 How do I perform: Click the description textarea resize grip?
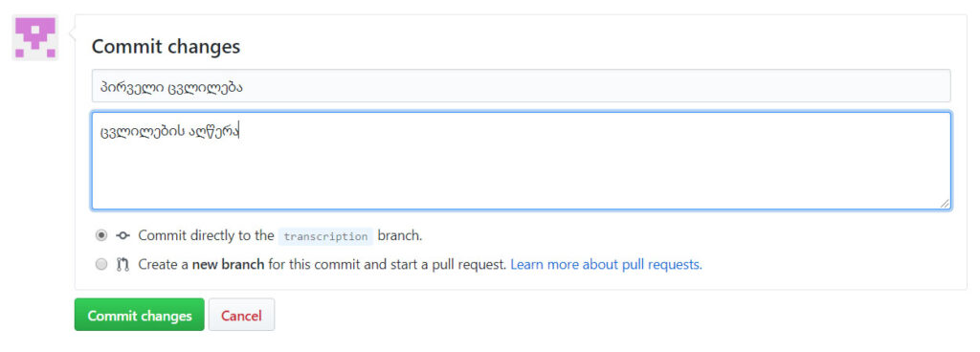945,203
